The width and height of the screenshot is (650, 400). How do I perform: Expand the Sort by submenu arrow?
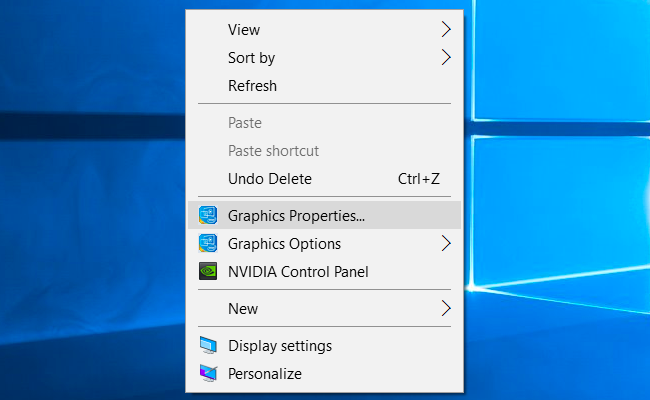tap(446, 58)
